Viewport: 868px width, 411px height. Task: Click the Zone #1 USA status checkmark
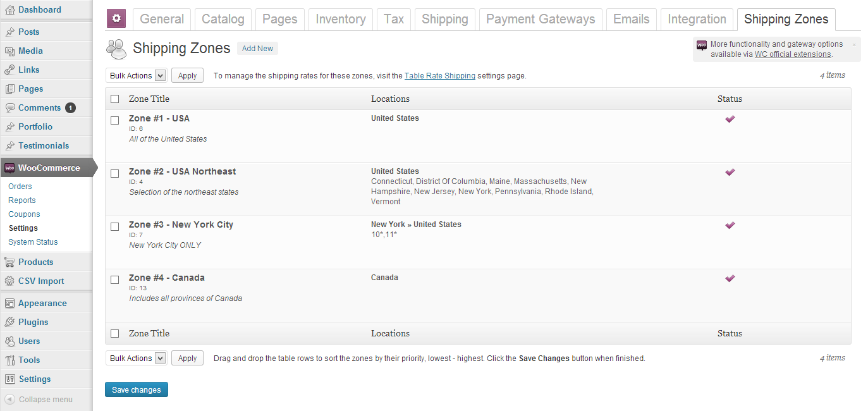[730, 119]
